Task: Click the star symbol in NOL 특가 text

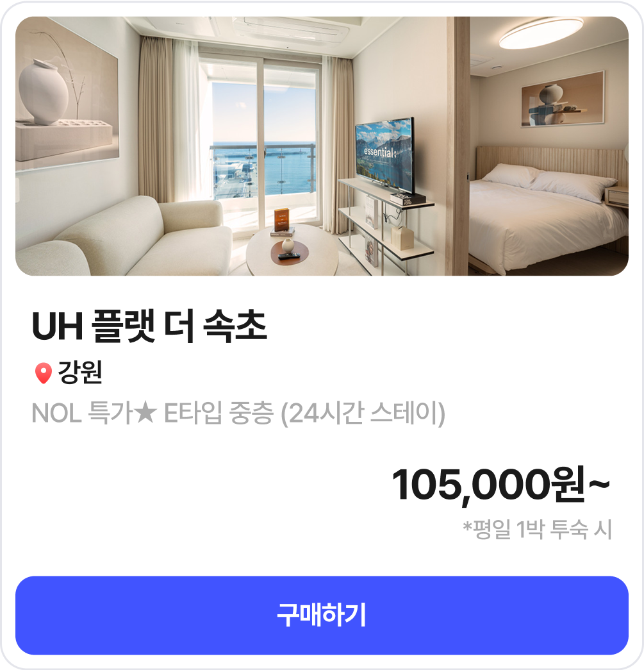Action: point(145,413)
